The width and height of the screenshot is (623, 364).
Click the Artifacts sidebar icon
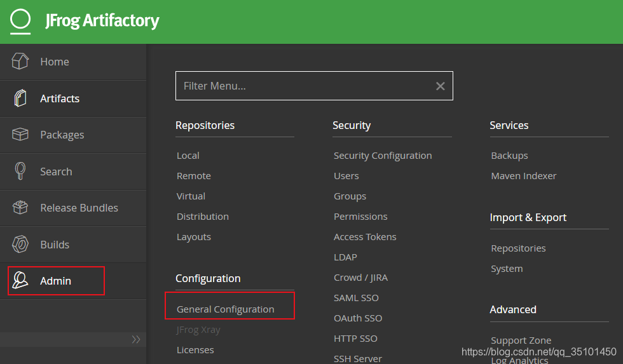(20, 98)
